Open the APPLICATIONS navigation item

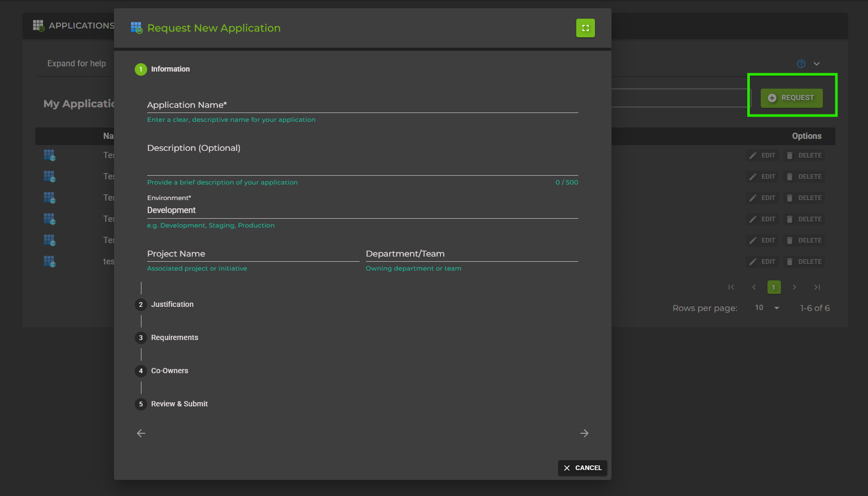coord(81,25)
